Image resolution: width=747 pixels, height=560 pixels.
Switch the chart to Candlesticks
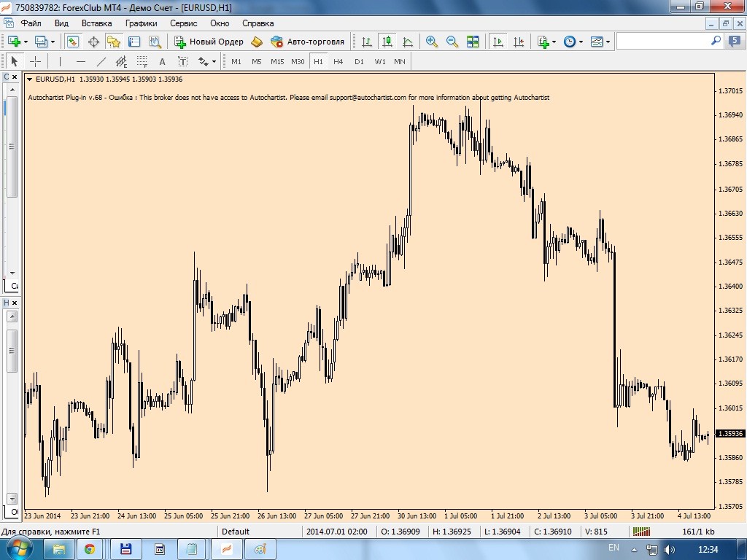coord(387,42)
